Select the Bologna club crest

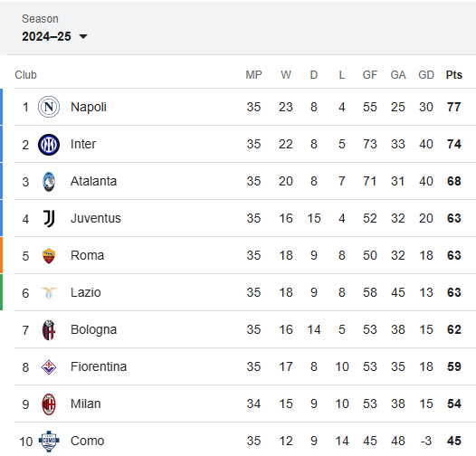coord(49,330)
